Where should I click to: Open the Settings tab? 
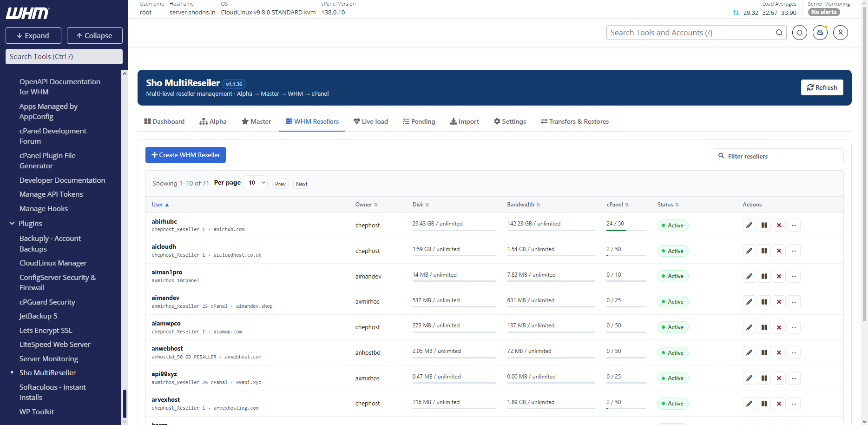click(510, 121)
